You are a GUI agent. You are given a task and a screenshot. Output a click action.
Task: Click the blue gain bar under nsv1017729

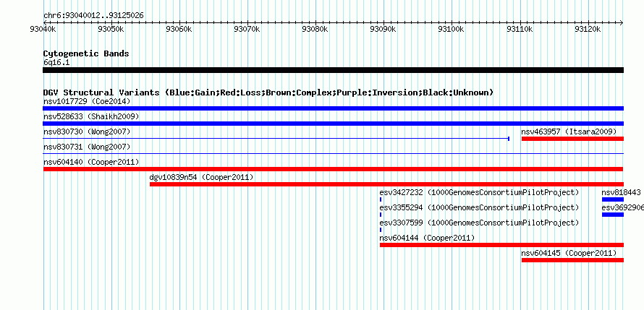coord(333,108)
